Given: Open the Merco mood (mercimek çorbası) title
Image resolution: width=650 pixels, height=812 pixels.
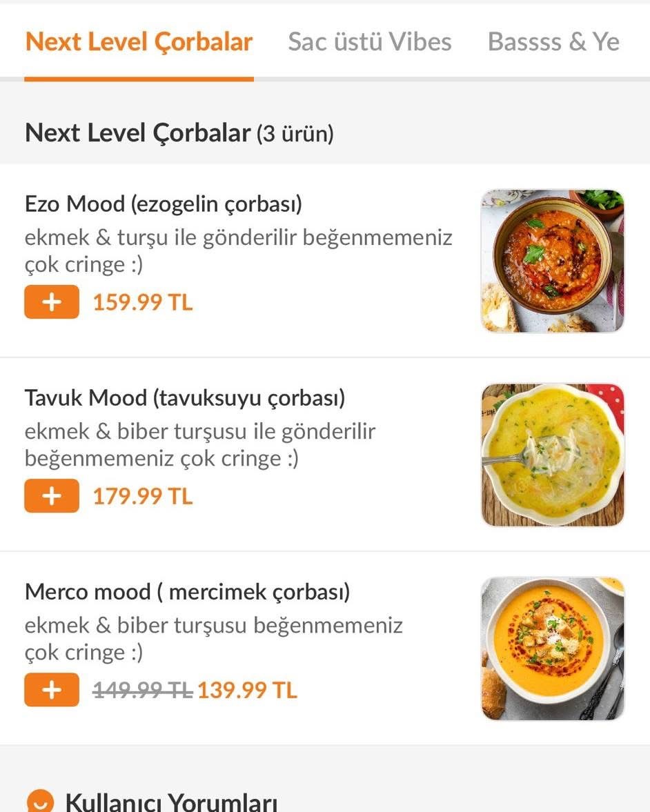Looking at the screenshot, I should tap(187, 592).
